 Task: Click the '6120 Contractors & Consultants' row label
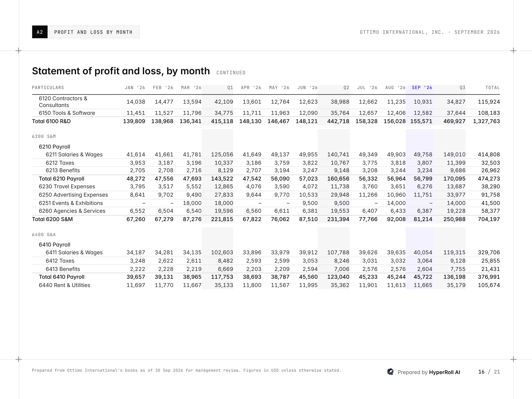pos(63,102)
